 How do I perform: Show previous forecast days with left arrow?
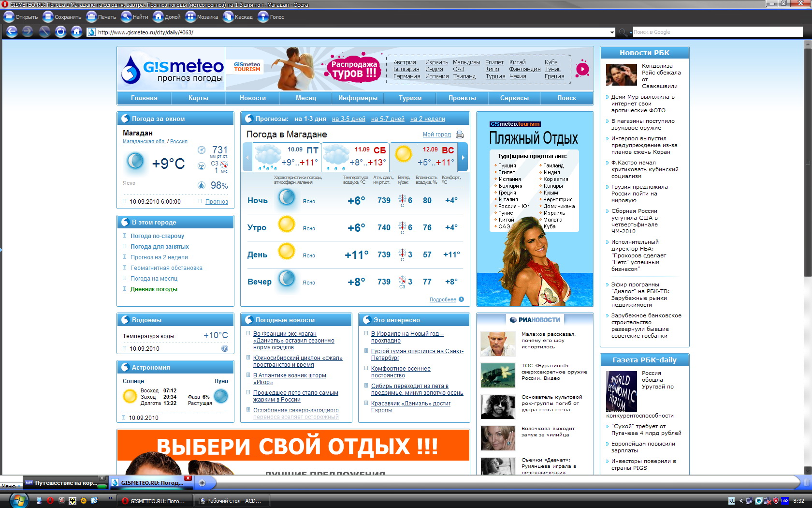248,157
